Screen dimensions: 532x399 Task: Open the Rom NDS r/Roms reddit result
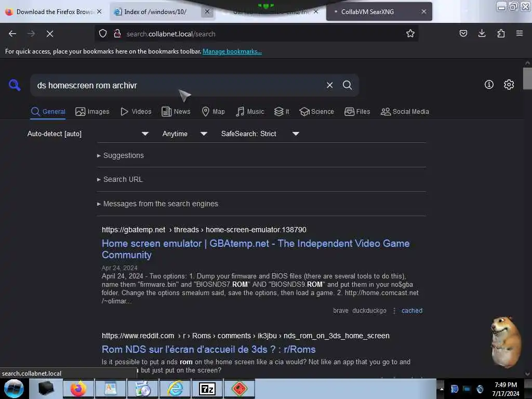click(x=209, y=349)
